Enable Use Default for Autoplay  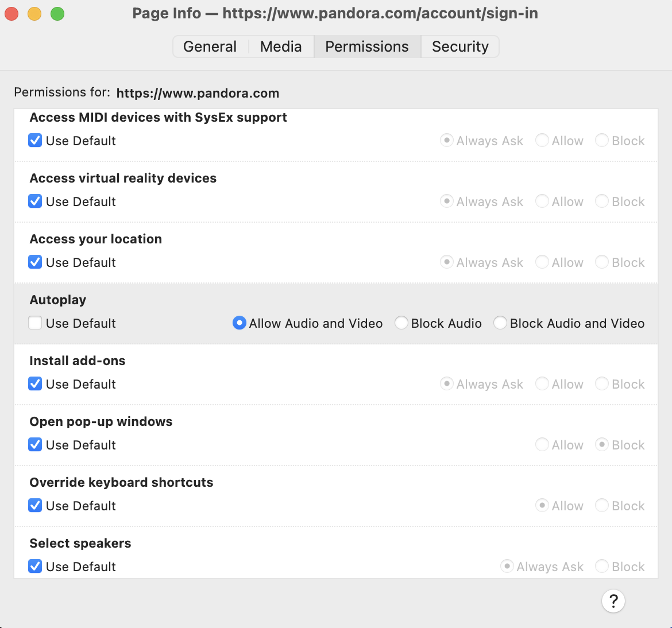coord(36,323)
